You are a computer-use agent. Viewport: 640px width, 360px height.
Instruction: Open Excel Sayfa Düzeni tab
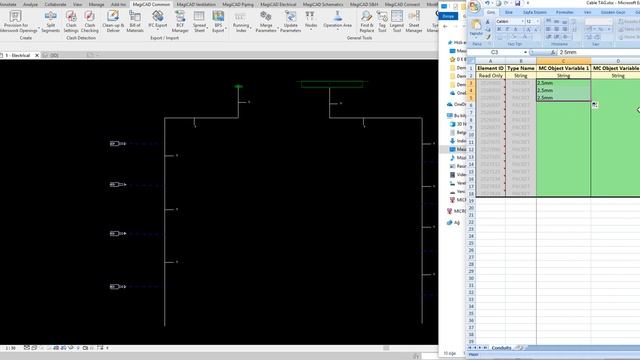[x=534, y=12]
